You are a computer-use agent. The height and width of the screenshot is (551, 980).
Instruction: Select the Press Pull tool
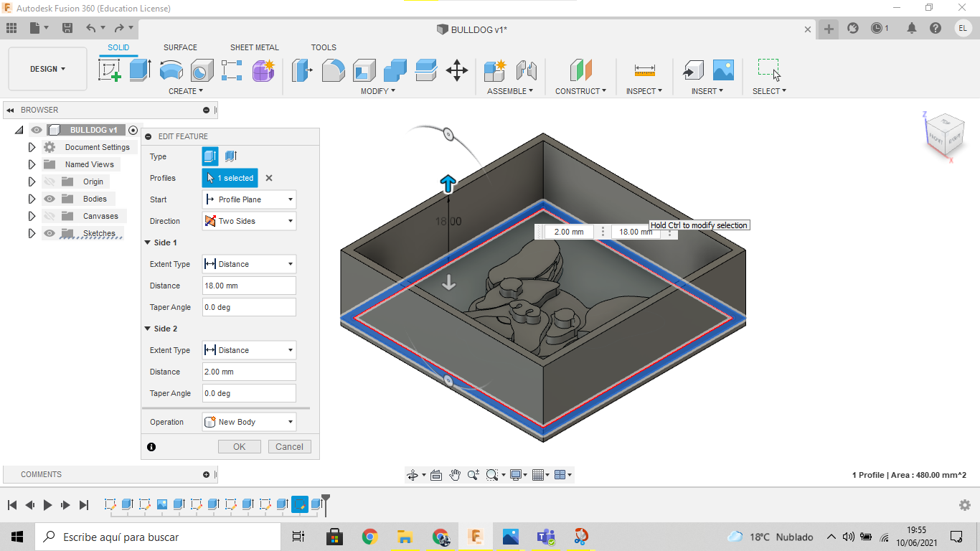click(x=302, y=70)
